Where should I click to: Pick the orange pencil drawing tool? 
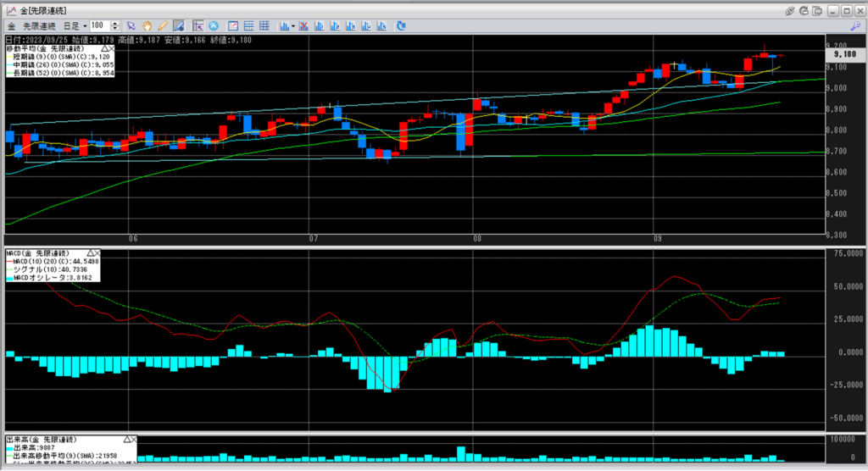(162, 25)
